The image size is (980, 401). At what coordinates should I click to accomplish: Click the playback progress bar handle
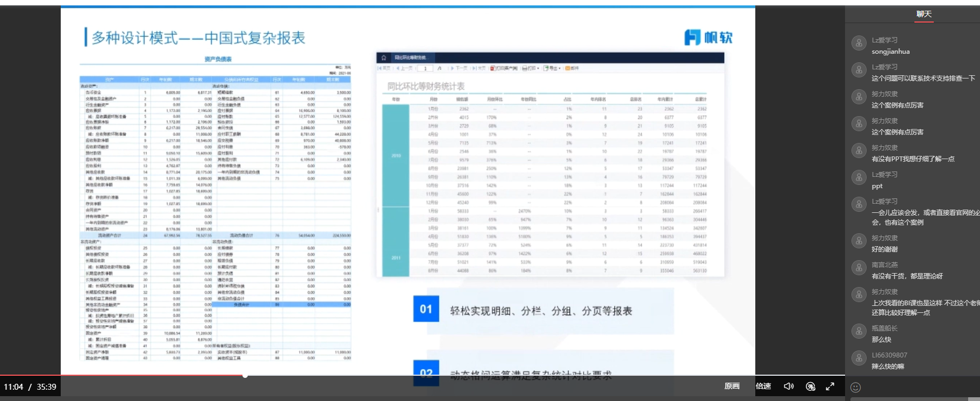245,375
